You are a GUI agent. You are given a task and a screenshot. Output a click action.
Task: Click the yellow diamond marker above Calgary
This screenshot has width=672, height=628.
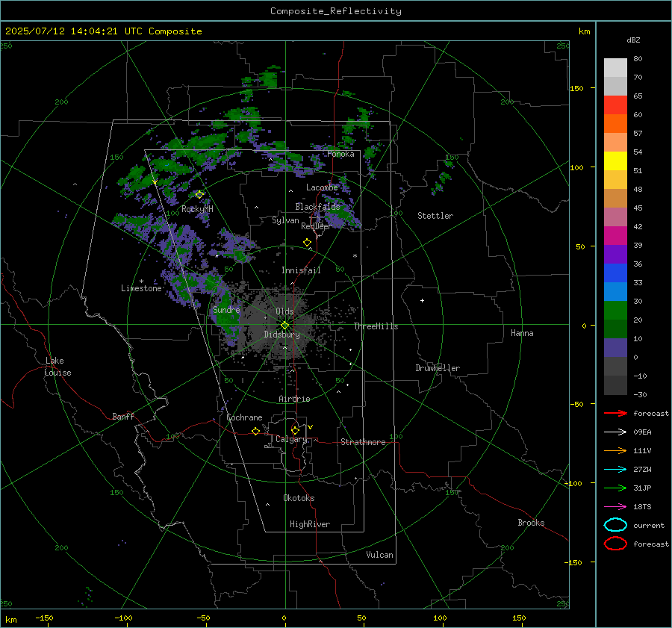point(295,430)
